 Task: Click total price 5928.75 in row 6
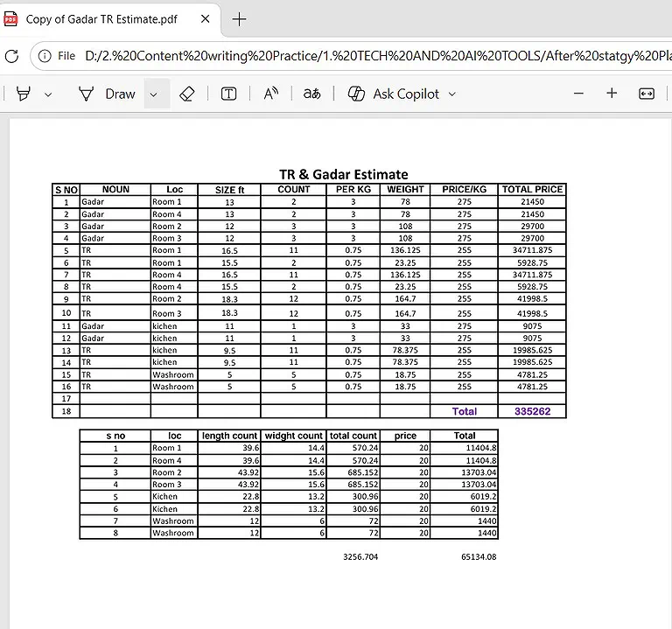[x=532, y=262]
